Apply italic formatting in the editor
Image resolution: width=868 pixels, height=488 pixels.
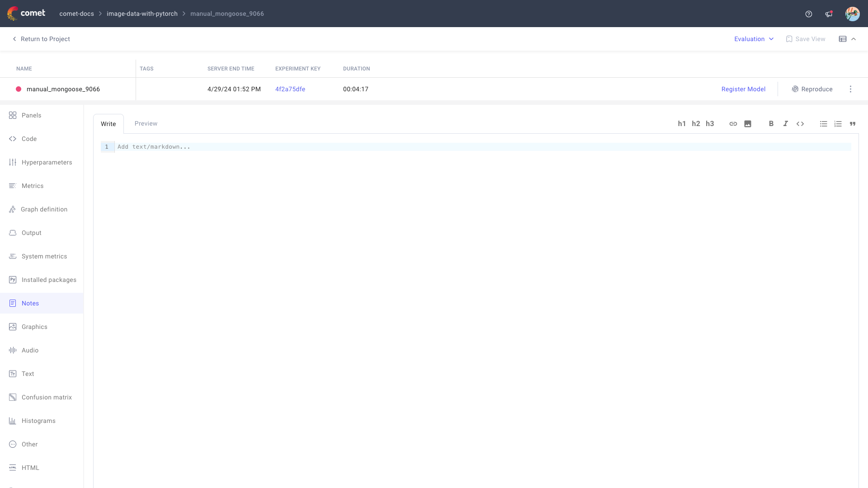coord(786,123)
